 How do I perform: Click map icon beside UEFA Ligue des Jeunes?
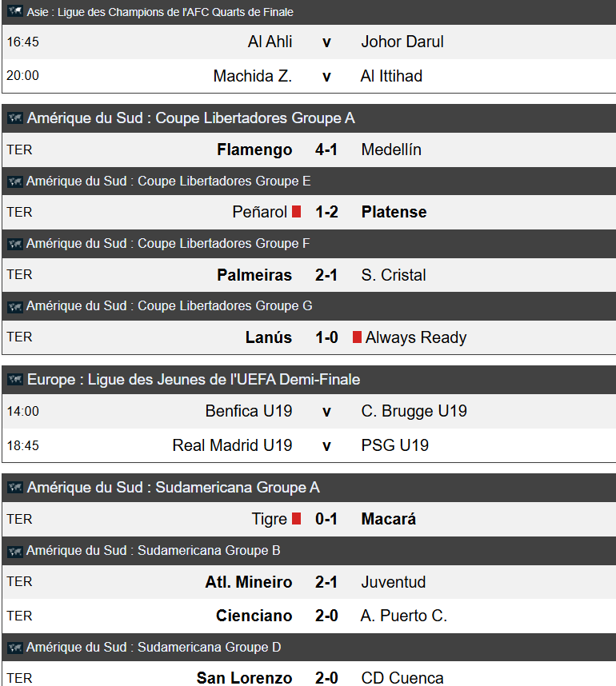[x=14, y=380]
